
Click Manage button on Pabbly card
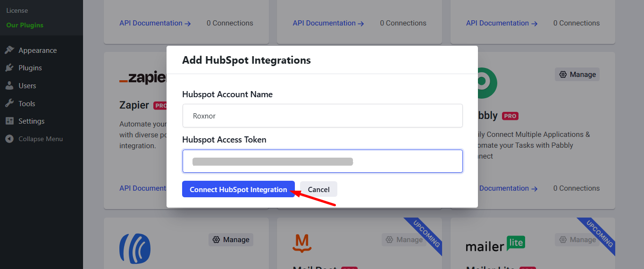[x=577, y=75]
